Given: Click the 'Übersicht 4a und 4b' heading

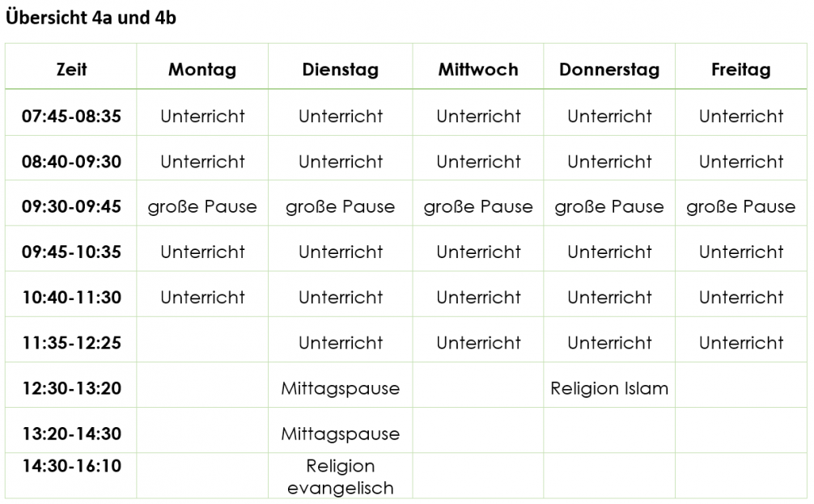Looking at the screenshot, I should point(91,19).
